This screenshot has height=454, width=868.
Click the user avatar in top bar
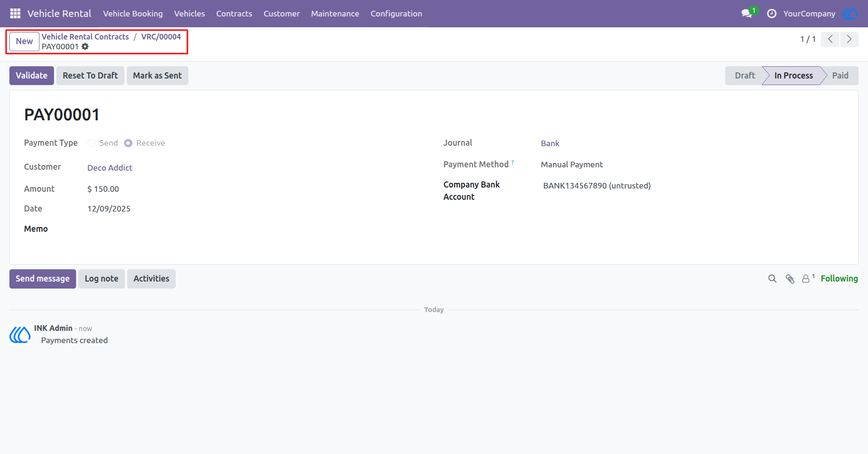(x=850, y=14)
